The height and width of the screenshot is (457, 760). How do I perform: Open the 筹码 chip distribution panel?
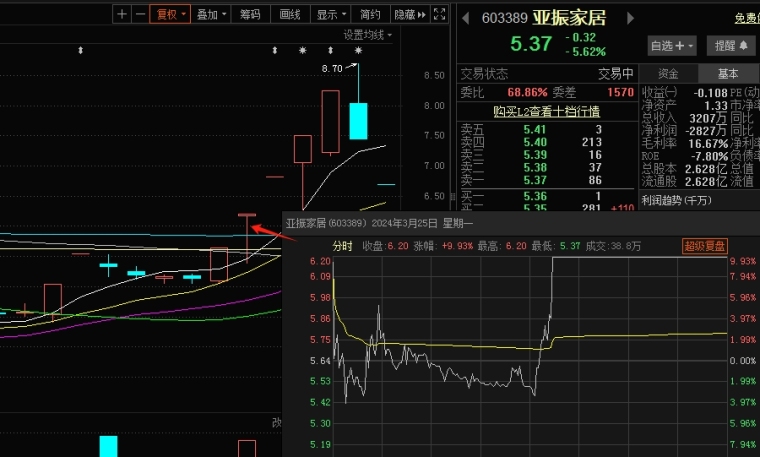250,15
